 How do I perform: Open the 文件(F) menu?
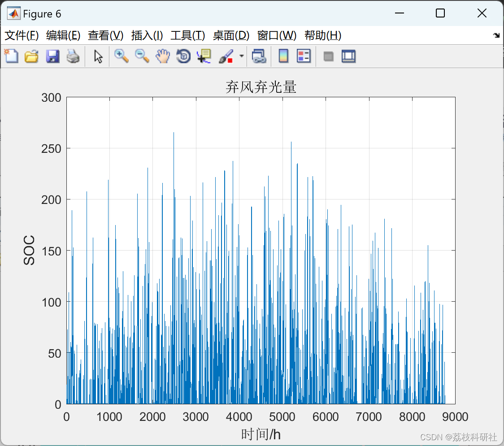pyautogui.click(x=22, y=35)
